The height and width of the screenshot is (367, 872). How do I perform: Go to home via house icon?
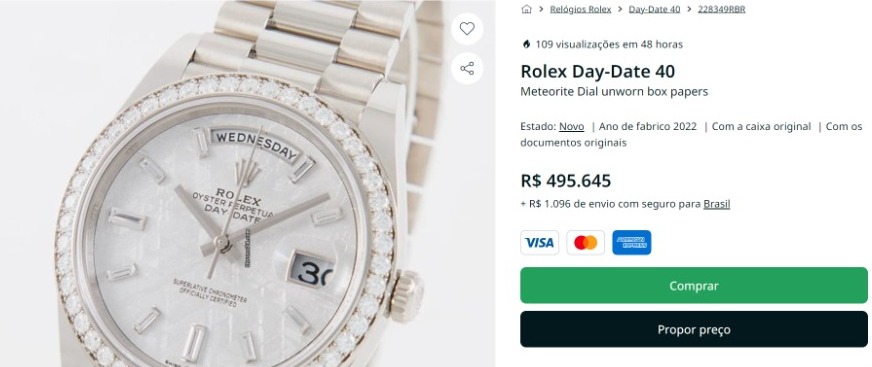point(526,9)
